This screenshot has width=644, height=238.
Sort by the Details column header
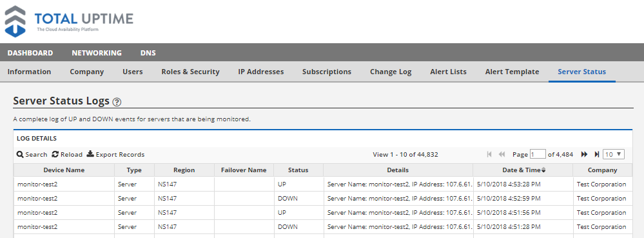[398, 170]
